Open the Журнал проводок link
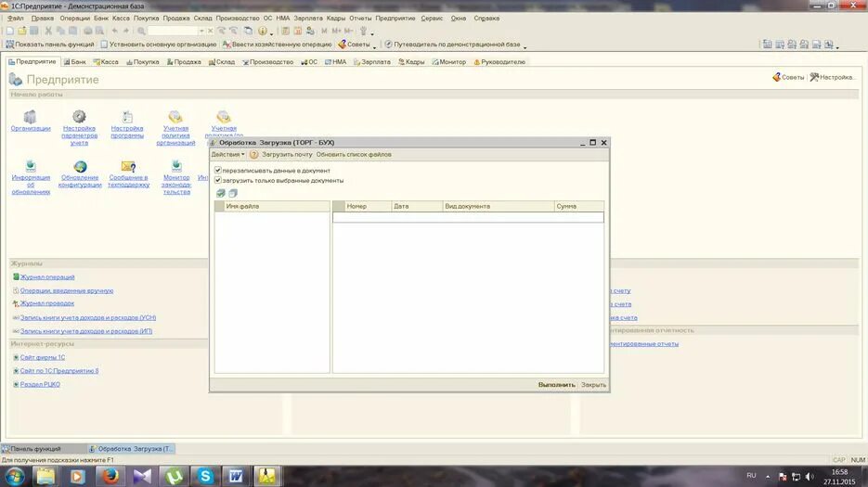The width and height of the screenshot is (868, 487). (47, 303)
